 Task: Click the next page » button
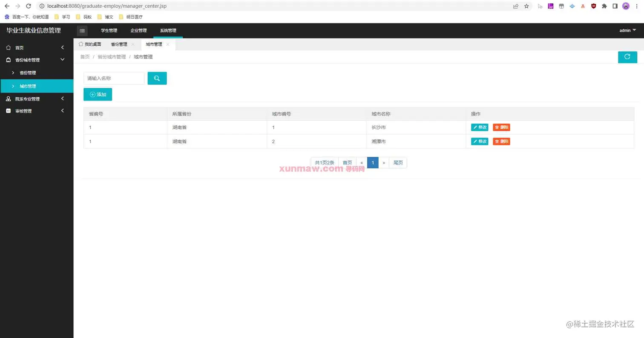[x=384, y=163]
